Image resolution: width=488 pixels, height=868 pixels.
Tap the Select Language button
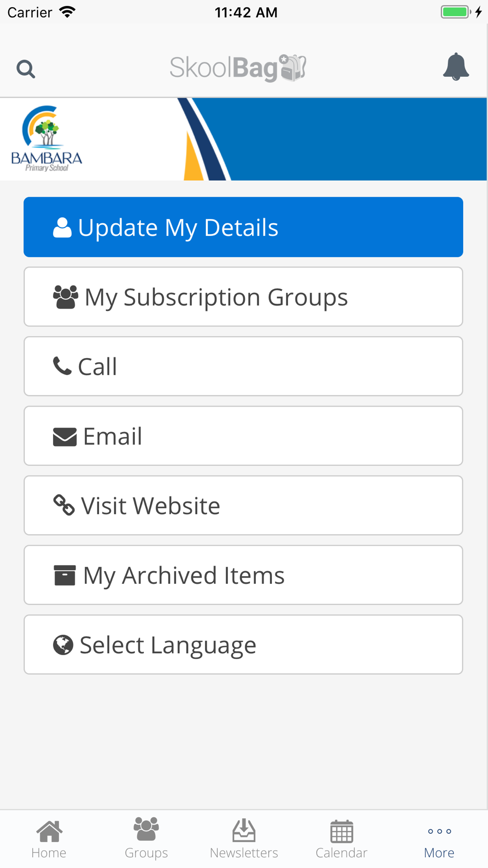click(243, 644)
